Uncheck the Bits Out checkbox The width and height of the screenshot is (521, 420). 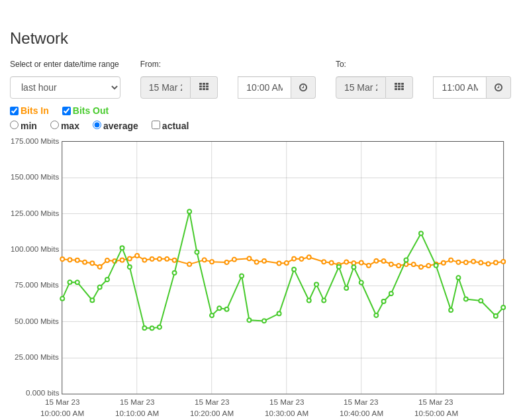point(66,111)
